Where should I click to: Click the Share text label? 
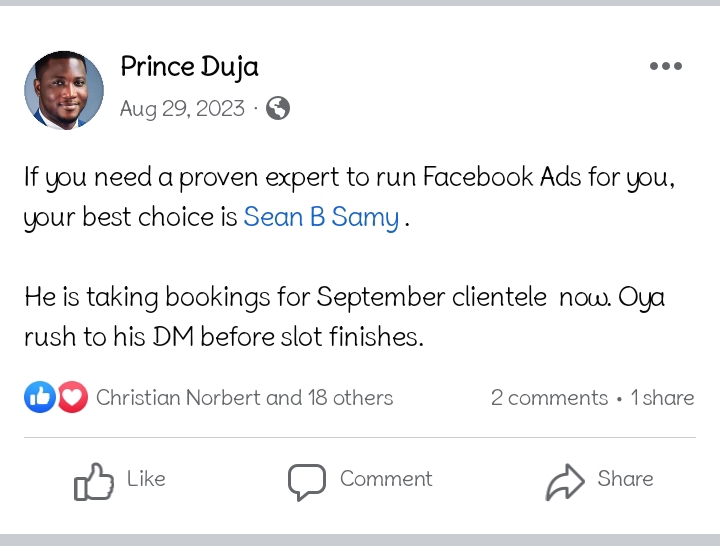point(625,479)
